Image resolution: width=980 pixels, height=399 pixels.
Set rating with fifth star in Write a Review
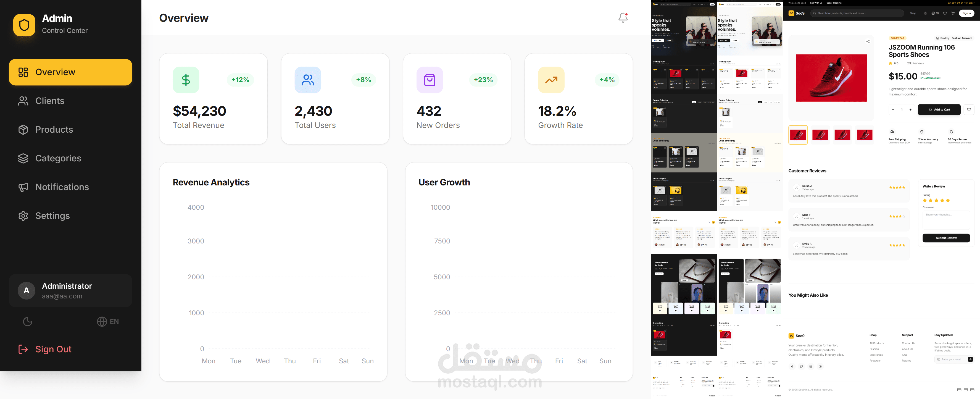948,201
